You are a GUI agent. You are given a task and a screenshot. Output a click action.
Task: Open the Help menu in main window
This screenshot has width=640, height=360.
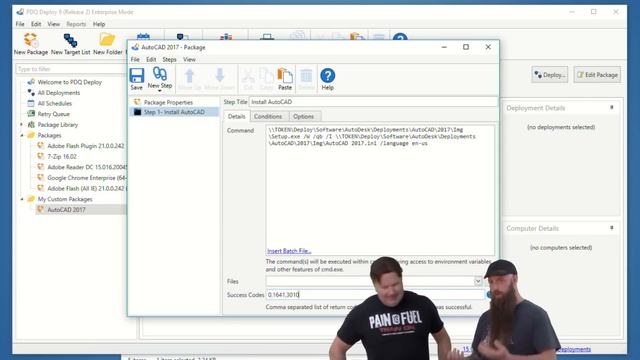[x=99, y=24]
